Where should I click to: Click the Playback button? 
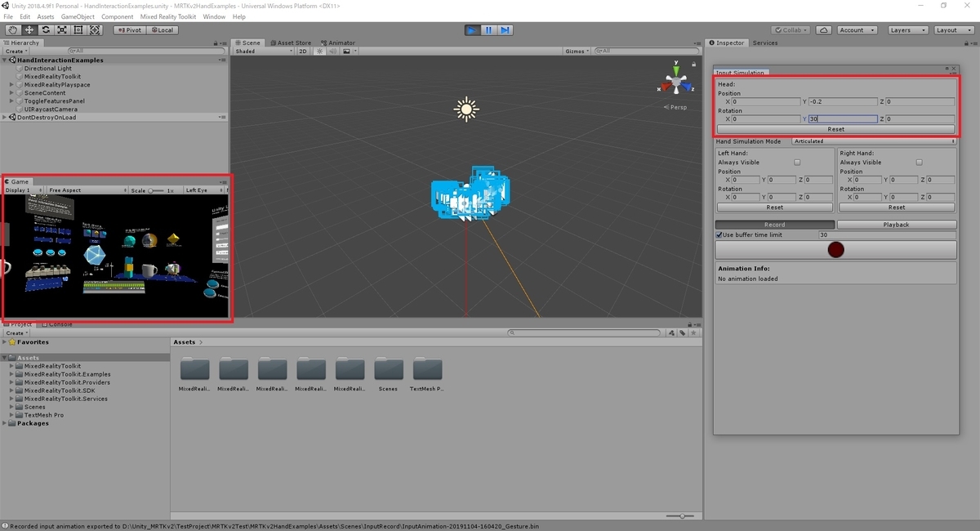click(x=897, y=224)
